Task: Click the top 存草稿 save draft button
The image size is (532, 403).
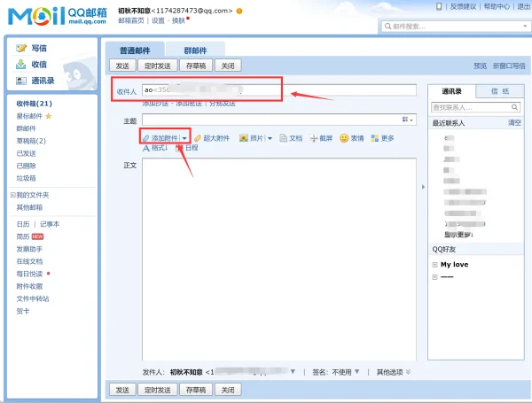Action: click(196, 66)
